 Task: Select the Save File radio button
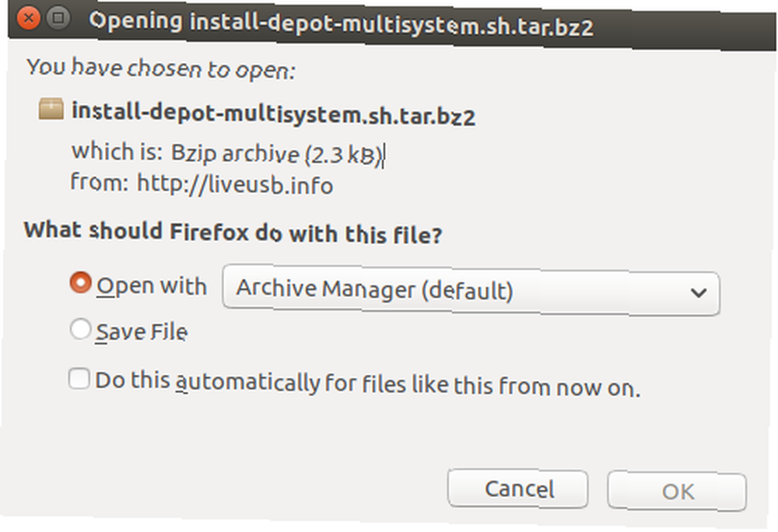pos(80,329)
